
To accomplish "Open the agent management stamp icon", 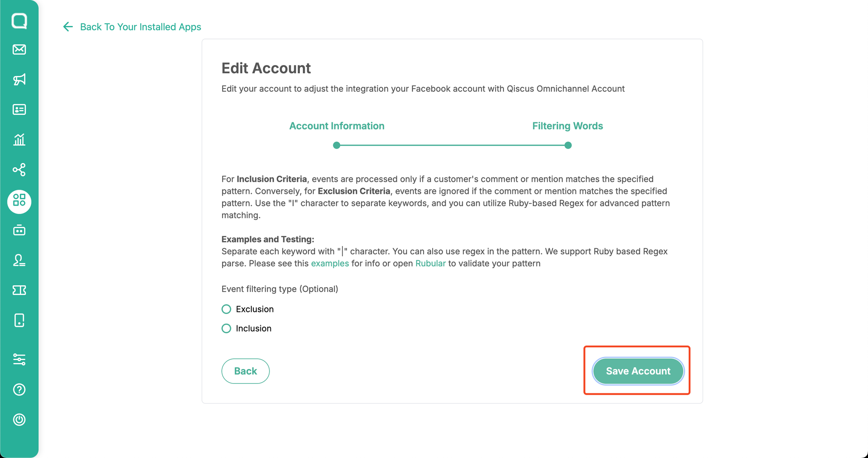I will pos(19,260).
